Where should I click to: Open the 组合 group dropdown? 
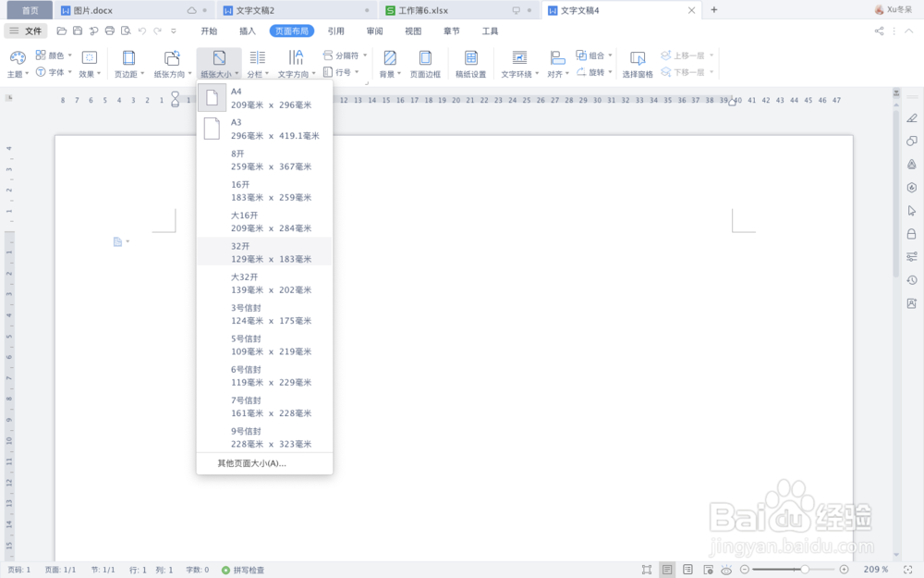pos(594,55)
